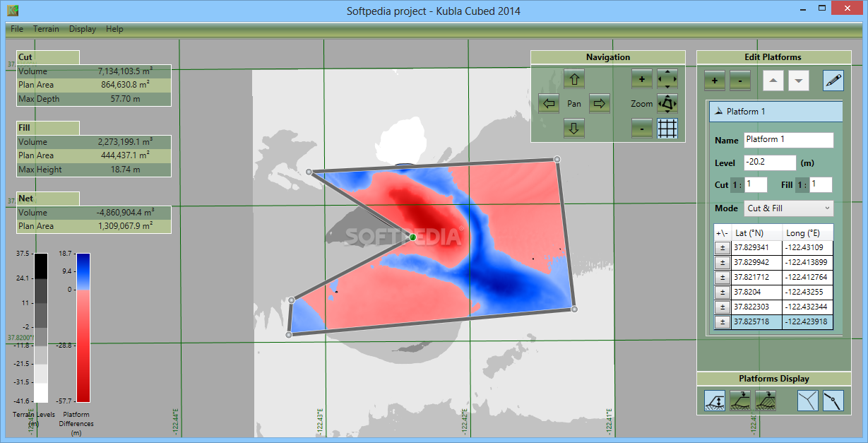The image size is (868, 443).
Task: Open the Display menu
Action: pyautogui.click(x=83, y=29)
